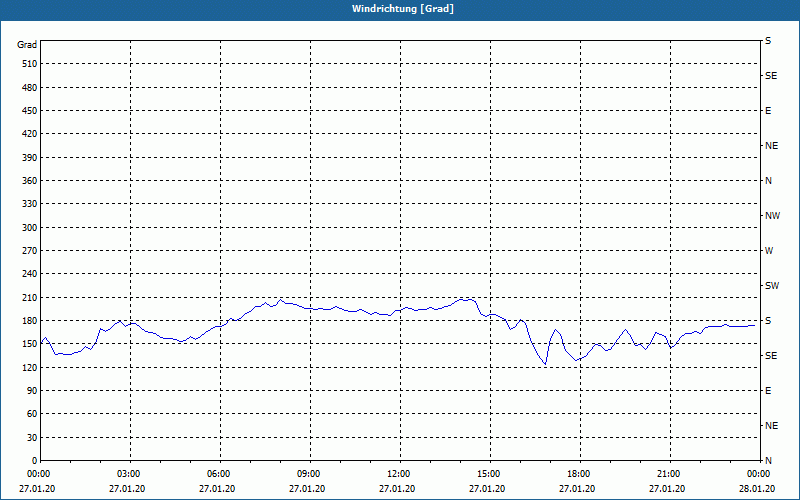Select the E compass label level with 450
Viewport: 800px width, 500px height.
[x=768, y=111]
